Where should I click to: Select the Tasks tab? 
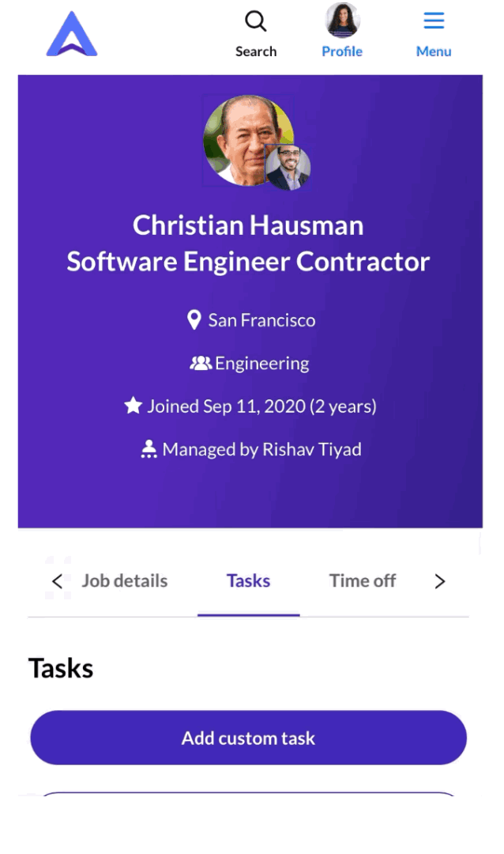click(x=248, y=580)
